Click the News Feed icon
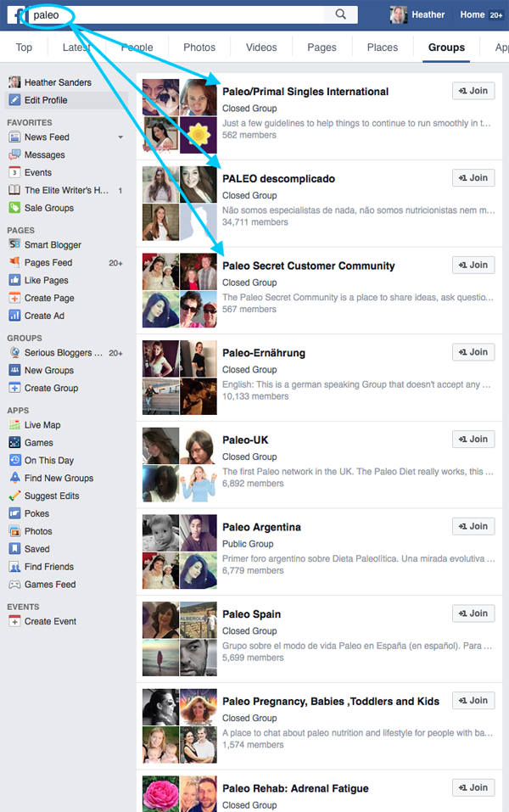Screen dimensions: 509x812 (x=14, y=137)
